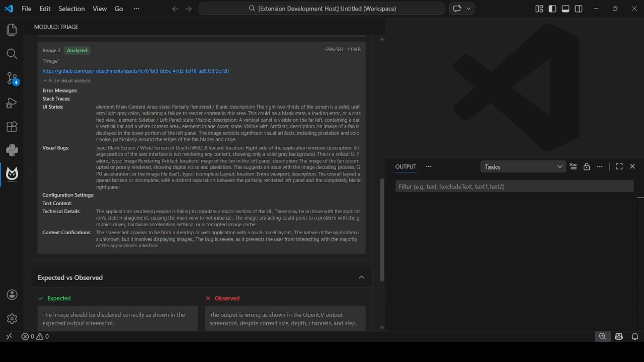This screenshot has height=362, width=644.
Task: Open the Search view in activity bar
Action: pos(12,54)
